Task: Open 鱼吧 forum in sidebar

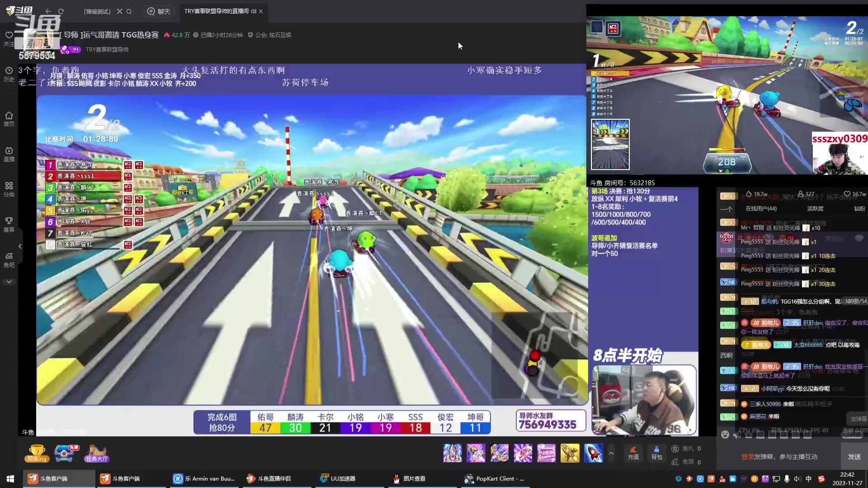Action: coord(9,260)
